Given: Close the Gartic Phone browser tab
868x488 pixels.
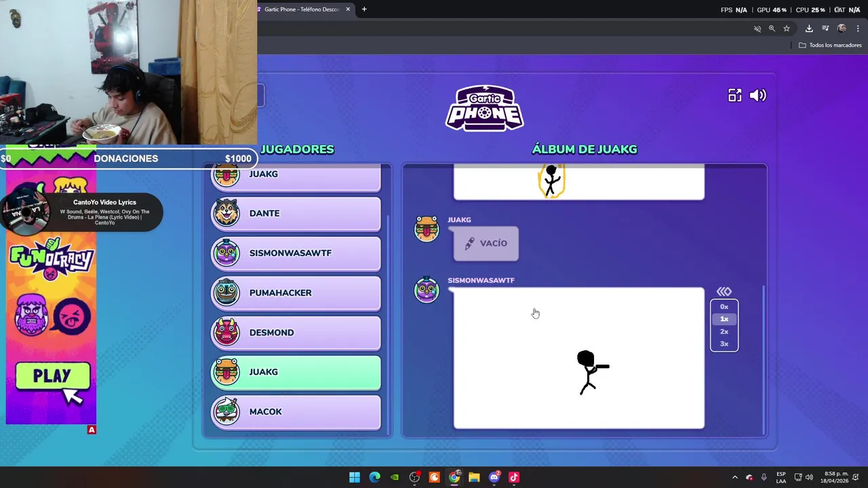Looking at the screenshot, I should [348, 9].
